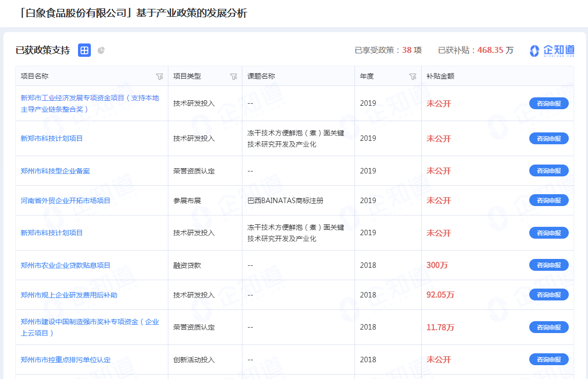
Task: Click year 2018 in the 郑州市农业企业贷款贴息项目 row
Action: [368, 265]
